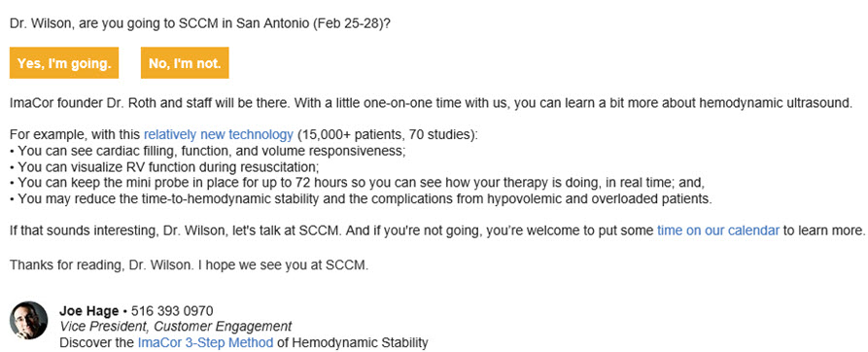Image resolution: width=868 pixels, height=352 pixels.
Task: Click the ImaCor founder Dr. Roth sentence
Action: point(431,103)
